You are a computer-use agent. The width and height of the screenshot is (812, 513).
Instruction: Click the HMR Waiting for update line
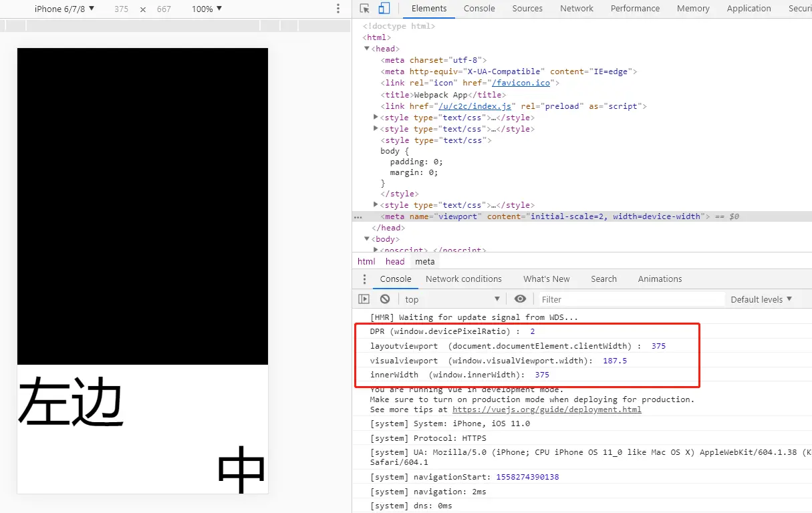[x=474, y=317]
